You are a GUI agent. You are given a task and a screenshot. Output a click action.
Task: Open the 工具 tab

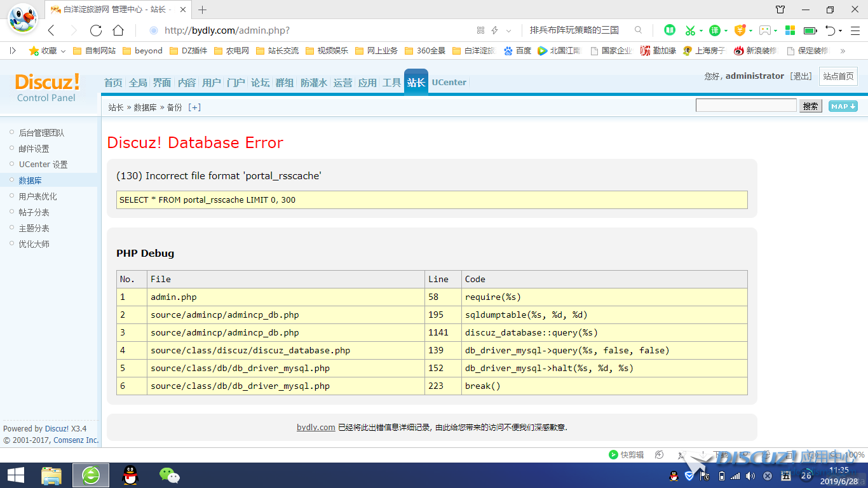pyautogui.click(x=391, y=83)
